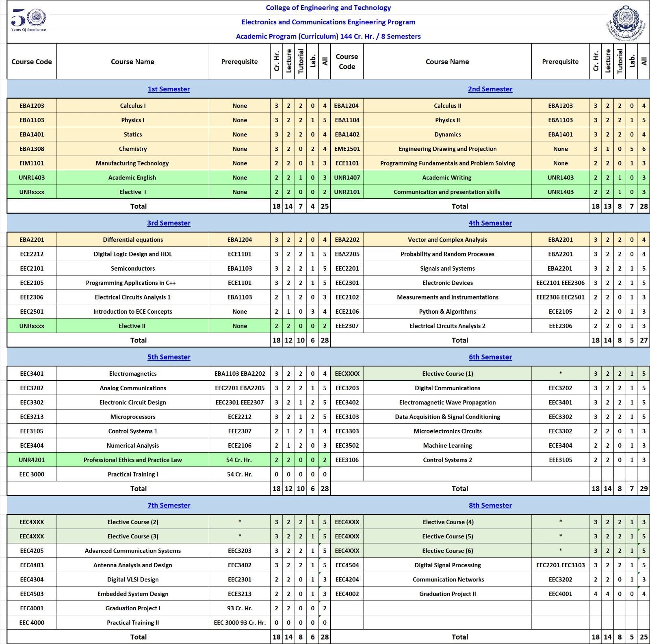Click the Graduation Project II course cell
Image resolution: width=650 pixels, height=644 pixels.
point(447,594)
